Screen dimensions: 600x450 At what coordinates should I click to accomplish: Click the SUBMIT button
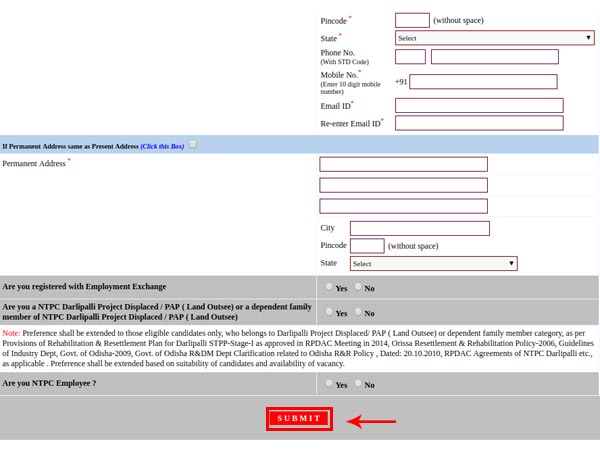299,418
